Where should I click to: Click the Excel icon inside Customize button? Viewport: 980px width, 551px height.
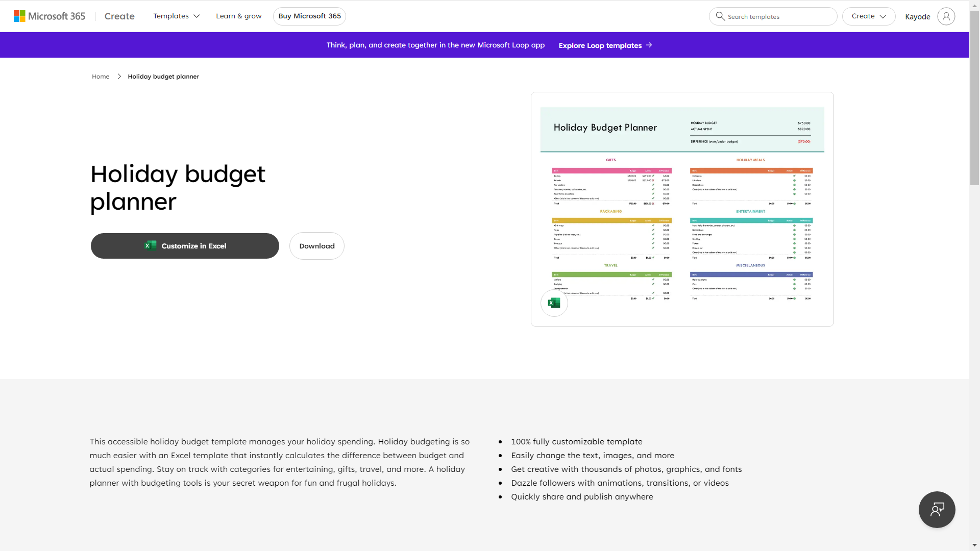point(150,245)
